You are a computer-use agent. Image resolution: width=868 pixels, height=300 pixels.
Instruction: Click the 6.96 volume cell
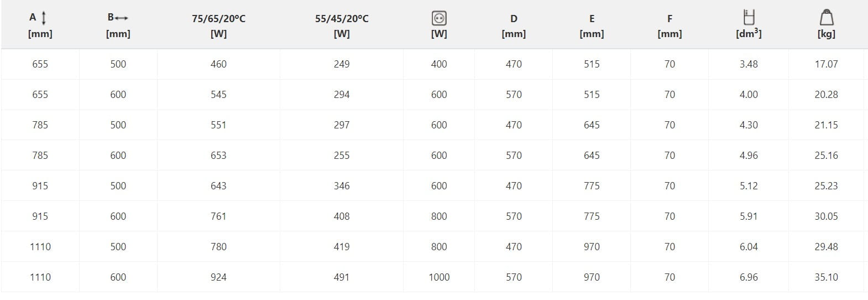[749, 277]
